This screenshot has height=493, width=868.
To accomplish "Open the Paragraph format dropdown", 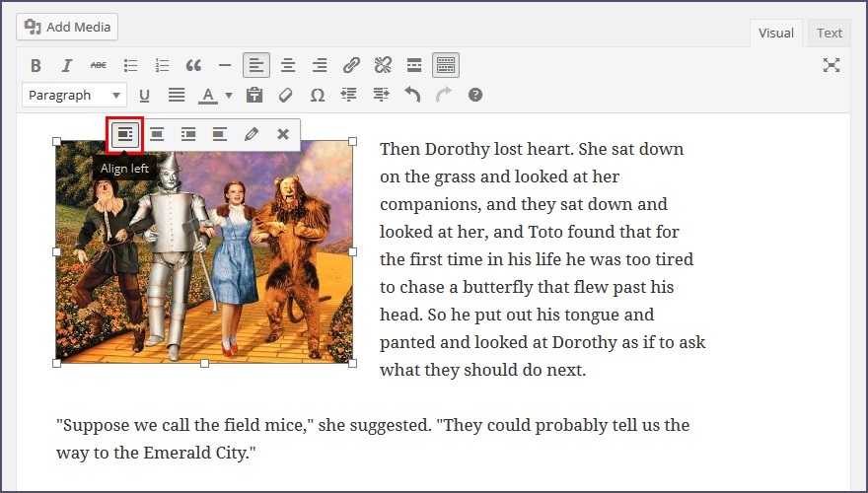I will [74, 96].
